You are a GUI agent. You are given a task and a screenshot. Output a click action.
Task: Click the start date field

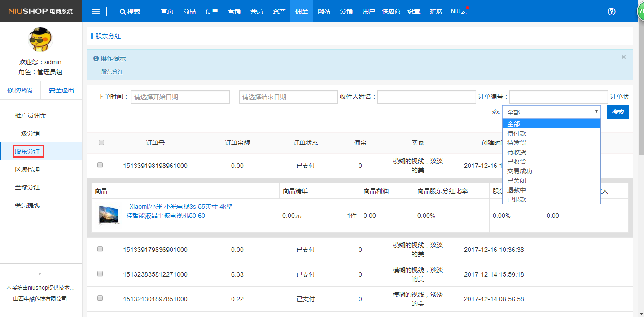click(180, 97)
